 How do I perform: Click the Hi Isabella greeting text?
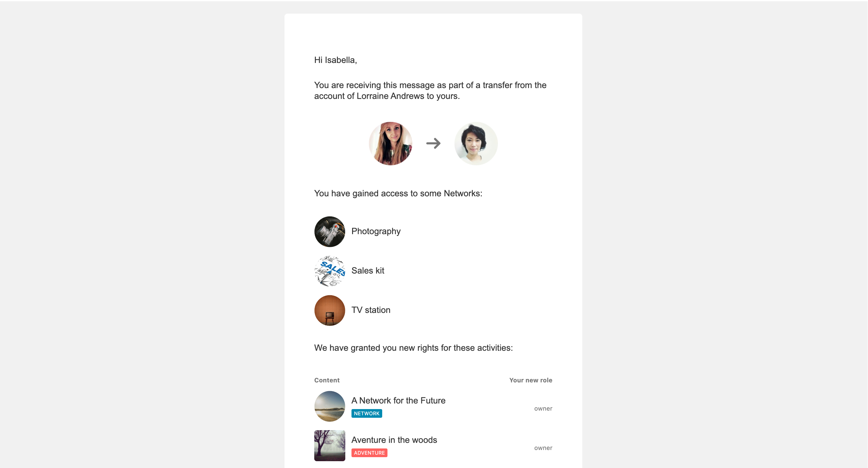pyautogui.click(x=335, y=60)
